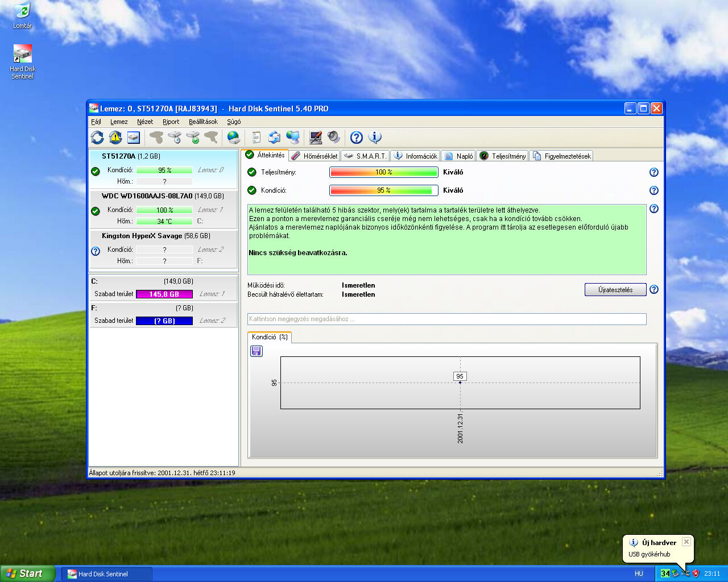Screen dimensions: 728x582
Task: Switch to the Napló tab
Action: (459, 156)
